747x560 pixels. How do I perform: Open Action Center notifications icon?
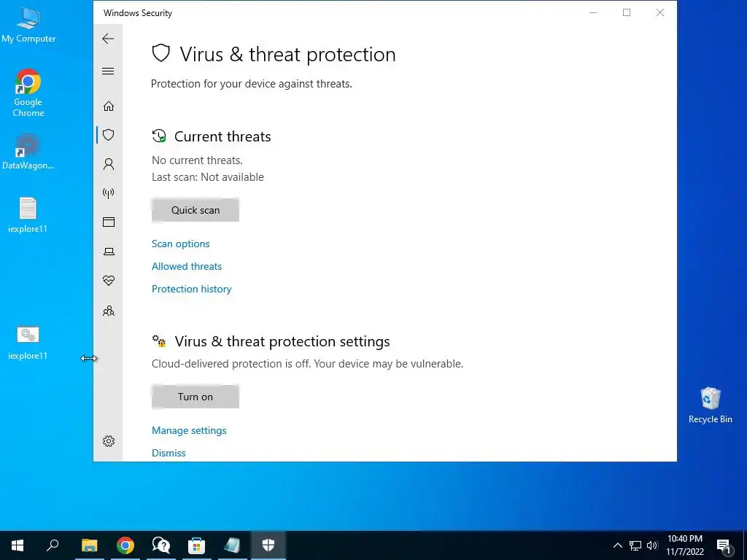(x=724, y=546)
